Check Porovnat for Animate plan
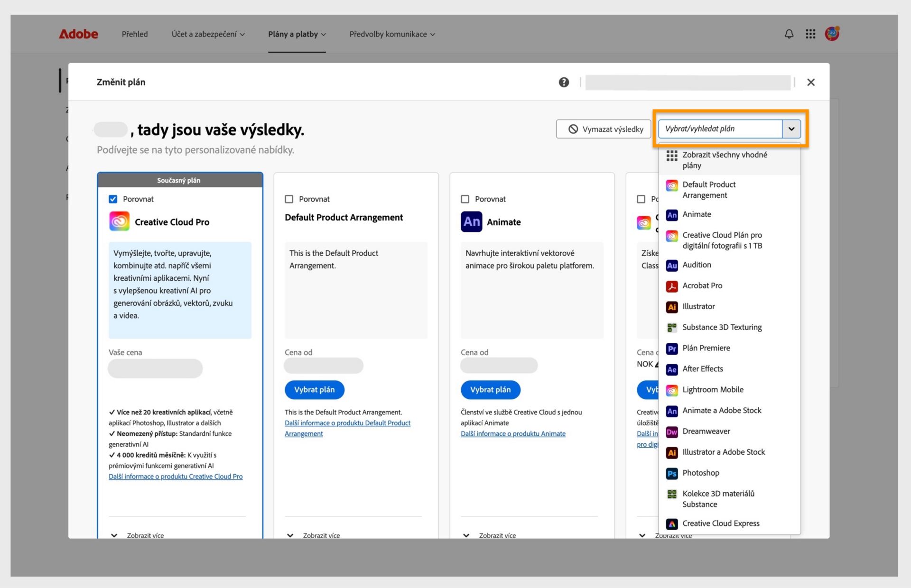The width and height of the screenshot is (911, 588). pos(465,199)
